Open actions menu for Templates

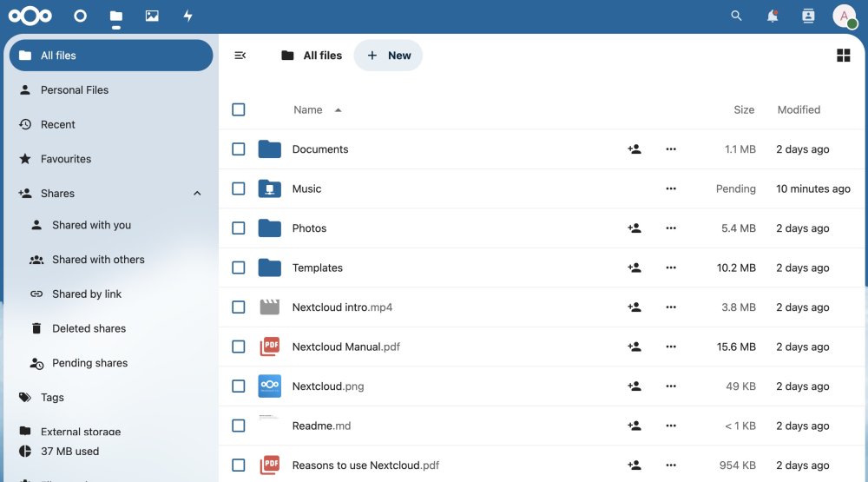[671, 267]
